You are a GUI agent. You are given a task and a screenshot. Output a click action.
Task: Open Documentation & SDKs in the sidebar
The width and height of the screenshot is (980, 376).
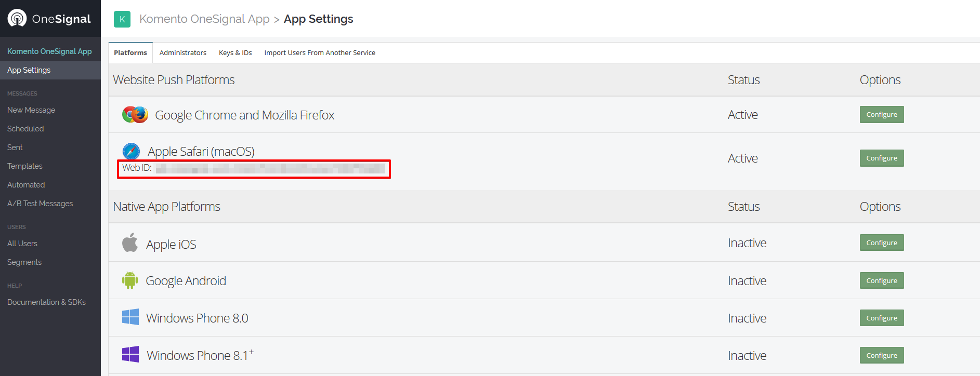click(x=47, y=302)
